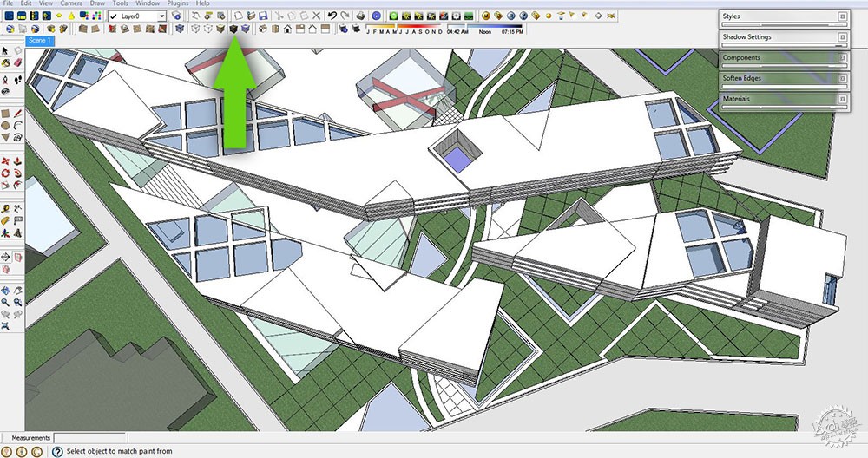Switch to Shaded face style
The image size is (868, 458).
[220, 29]
